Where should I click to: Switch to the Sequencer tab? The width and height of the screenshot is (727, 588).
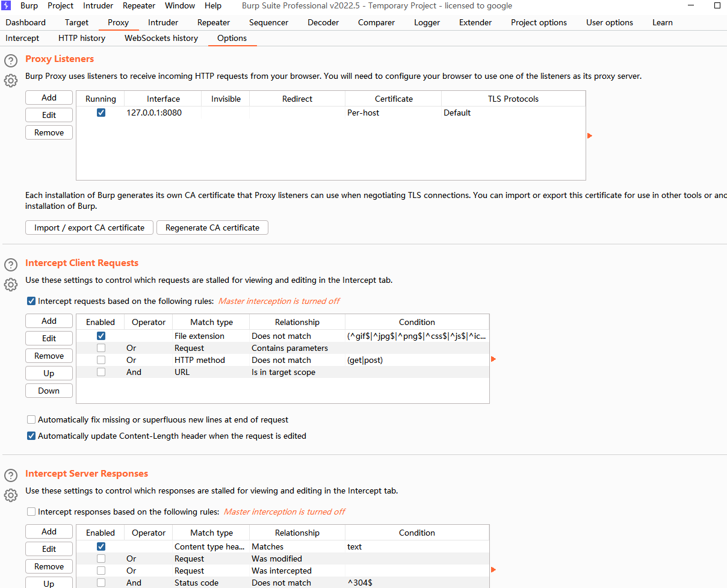click(268, 22)
